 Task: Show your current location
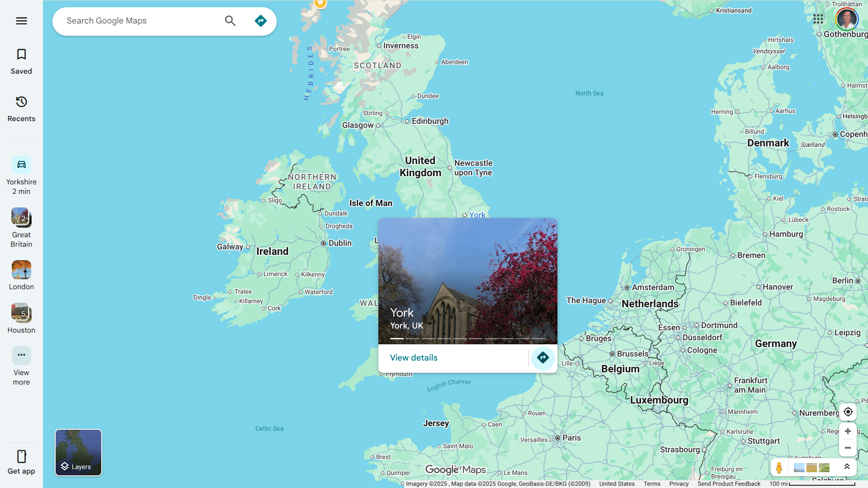[x=848, y=412]
